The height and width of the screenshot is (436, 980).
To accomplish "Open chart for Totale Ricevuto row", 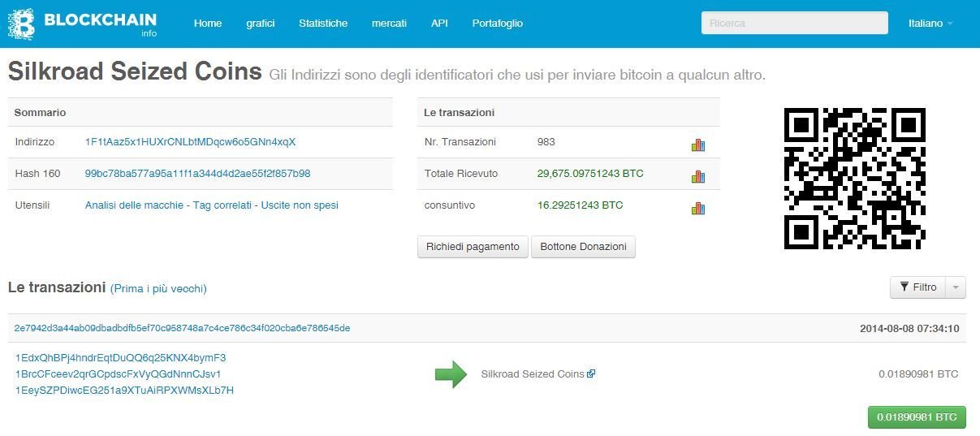I will pyautogui.click(x=697, y=176).
